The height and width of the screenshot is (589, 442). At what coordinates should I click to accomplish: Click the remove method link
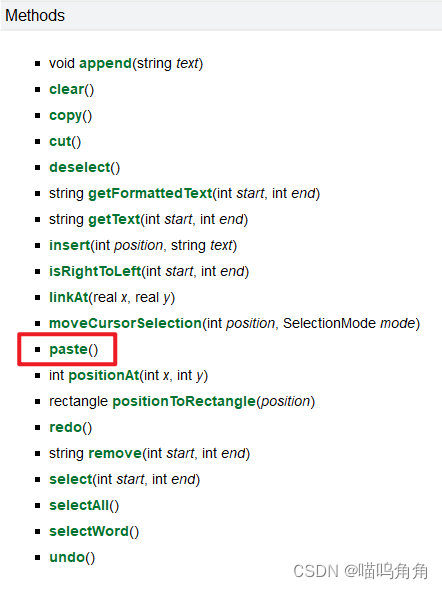click(115, 453)
